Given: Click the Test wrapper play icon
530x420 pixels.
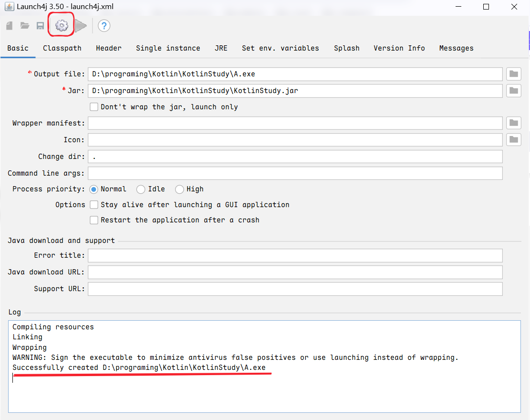Looking at the screenshot, I should (x=81, y=26).
